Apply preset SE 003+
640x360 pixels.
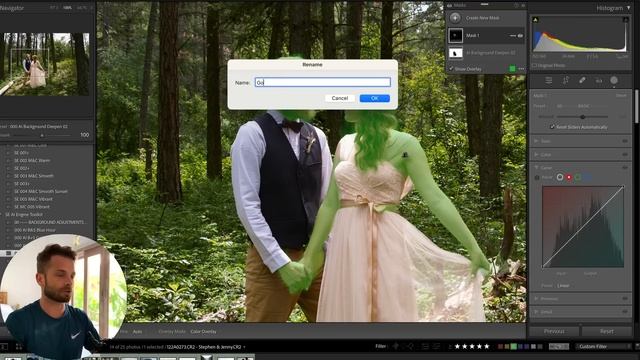pyautogui.click(x=22, y=184)
